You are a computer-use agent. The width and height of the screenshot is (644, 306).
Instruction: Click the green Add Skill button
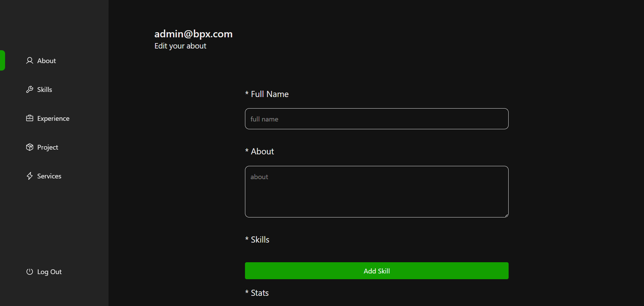[377, 271]
